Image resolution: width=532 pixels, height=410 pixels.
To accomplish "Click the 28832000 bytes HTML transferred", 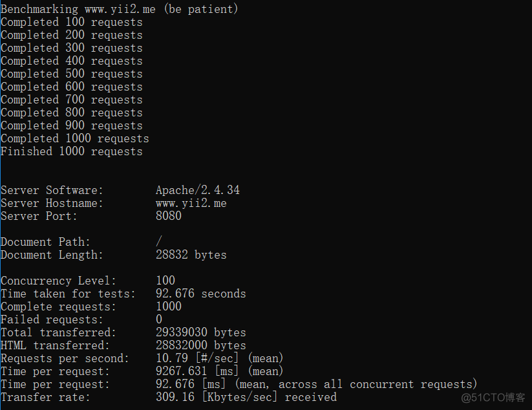I will (x=201, y=345).
